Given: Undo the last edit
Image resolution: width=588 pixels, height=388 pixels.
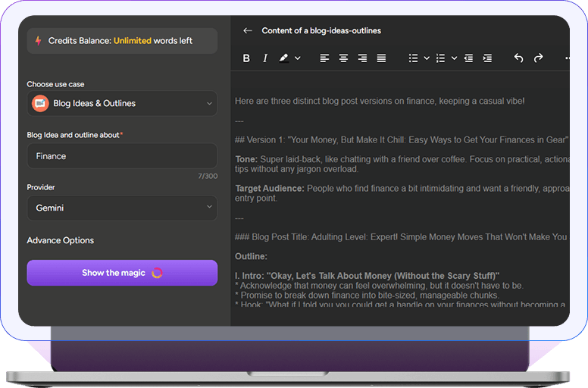Looking at the screenshot, I should coord(518,58).
